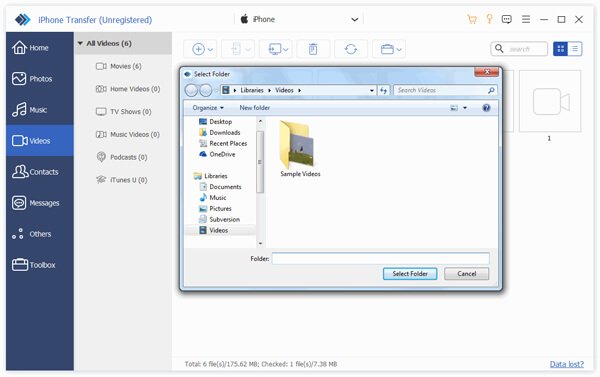Click the help question mark icon

(x=486, y=108)
